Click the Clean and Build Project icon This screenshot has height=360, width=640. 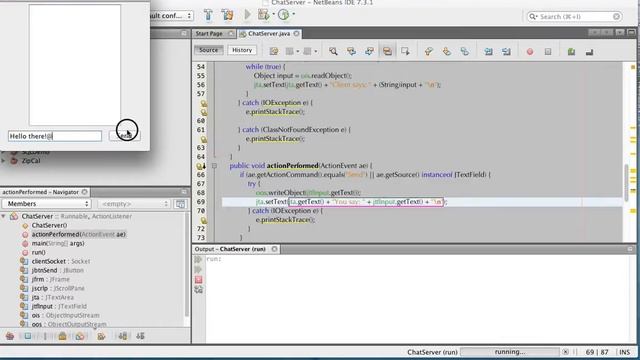click(x=227, y=15)
